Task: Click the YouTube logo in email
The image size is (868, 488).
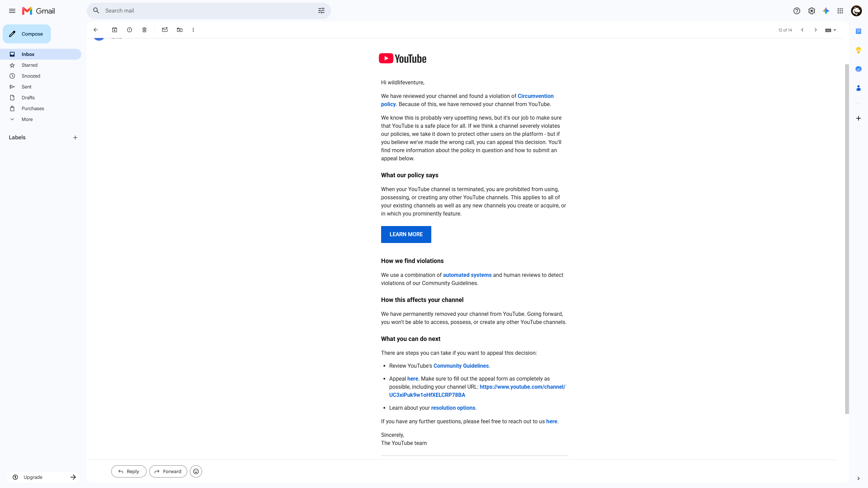Action: pyautogui.click(x=402, y=59)
